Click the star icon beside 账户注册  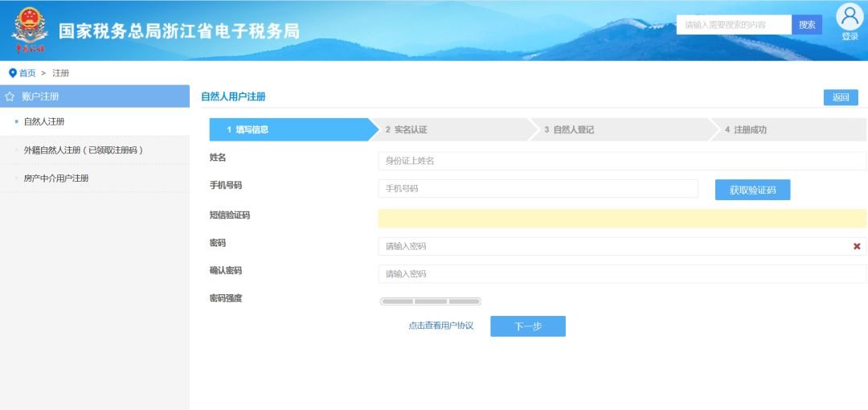pos(10,96)
